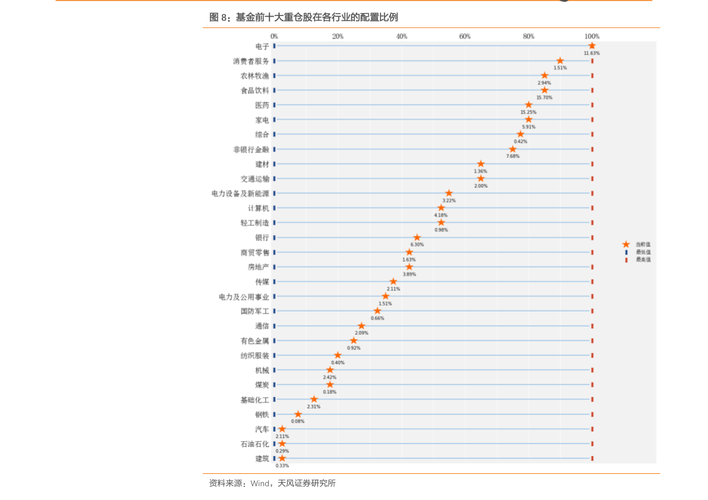708x500 pixels.
Task: Click the 电力及公用事业 row label
Action: click(244, 297)
